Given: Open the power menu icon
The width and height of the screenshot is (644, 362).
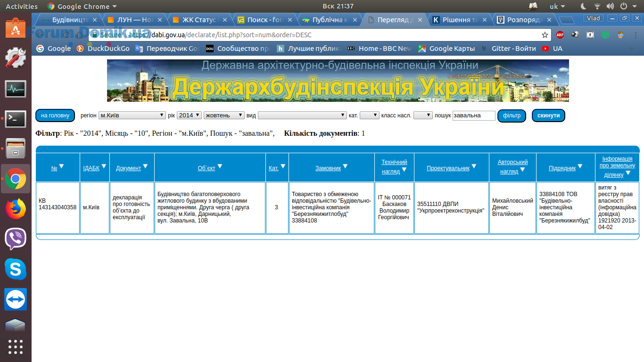Looking at the screenshot, I should tap(623, 7).
